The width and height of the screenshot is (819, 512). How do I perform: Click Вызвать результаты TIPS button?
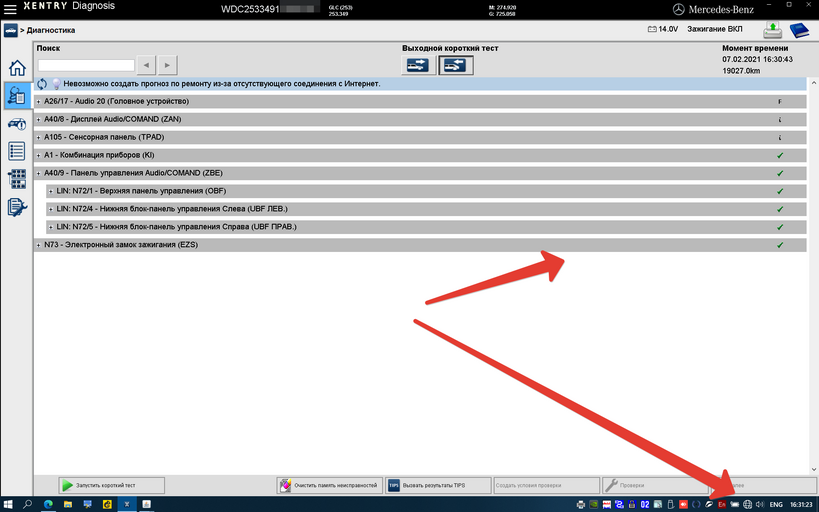438,485
